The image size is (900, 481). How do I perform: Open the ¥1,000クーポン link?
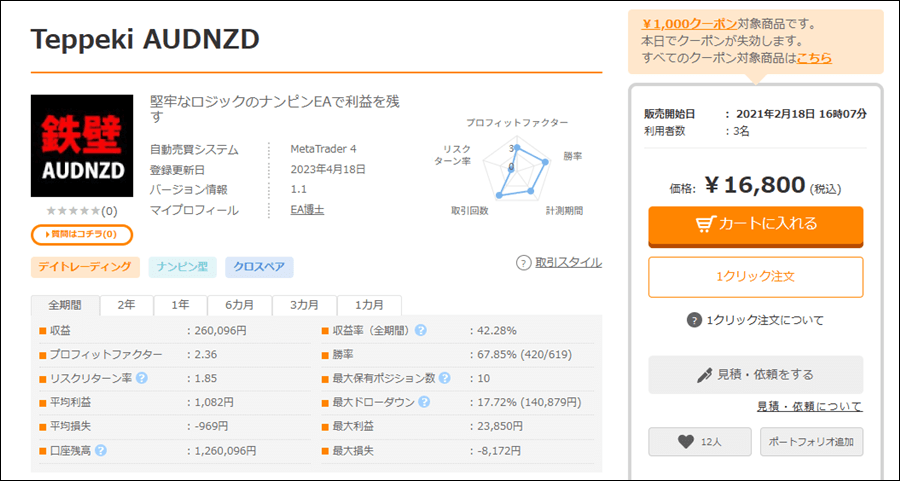coord(689,24)
